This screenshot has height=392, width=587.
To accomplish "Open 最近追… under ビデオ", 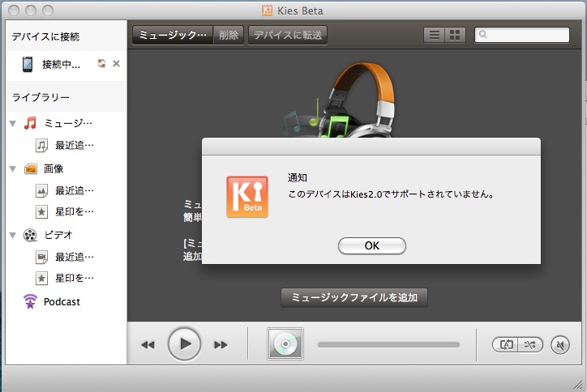I will point(74,257).
